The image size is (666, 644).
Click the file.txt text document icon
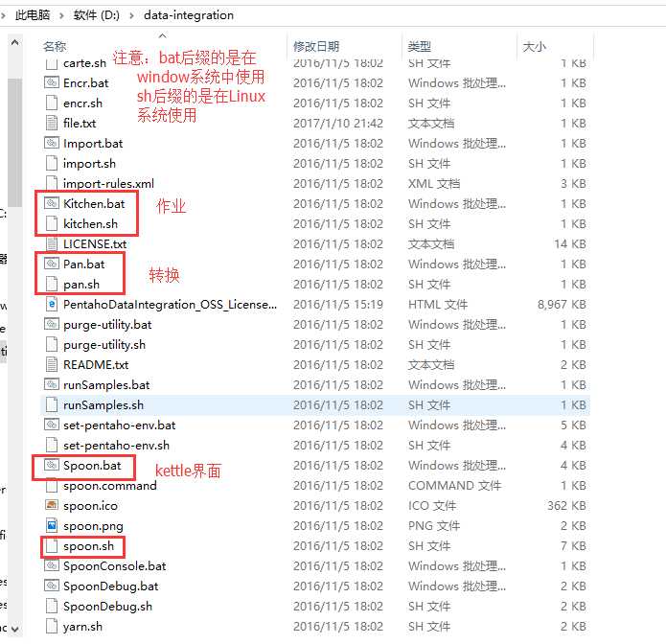52,123
